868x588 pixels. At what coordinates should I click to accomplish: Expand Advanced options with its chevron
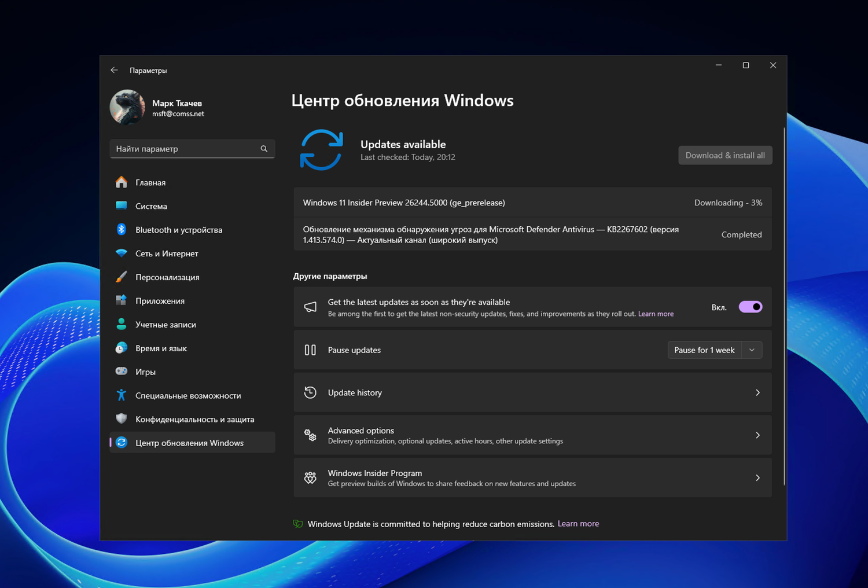757,435
